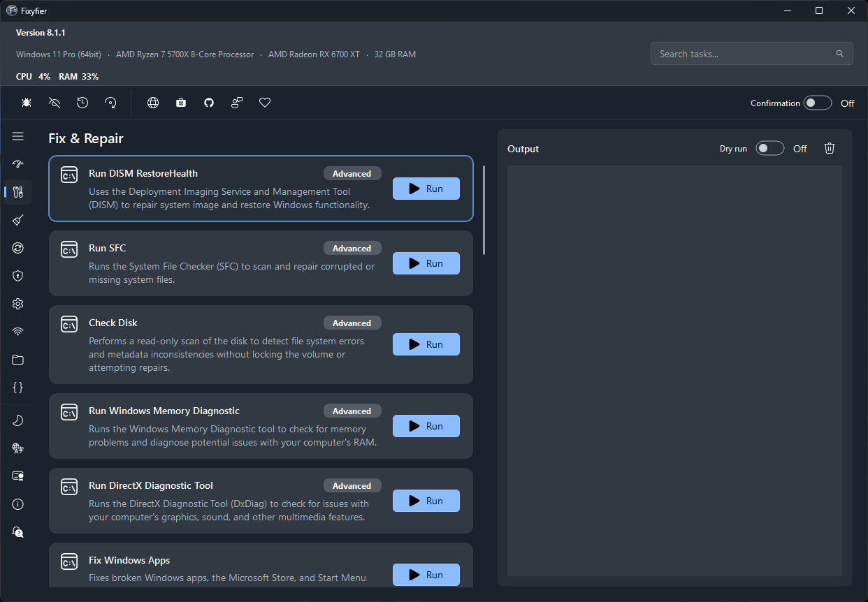Click the Advanced badge on DISM RestoreHealth
This screenshot has width=868, height=602.
click(352, 173)
